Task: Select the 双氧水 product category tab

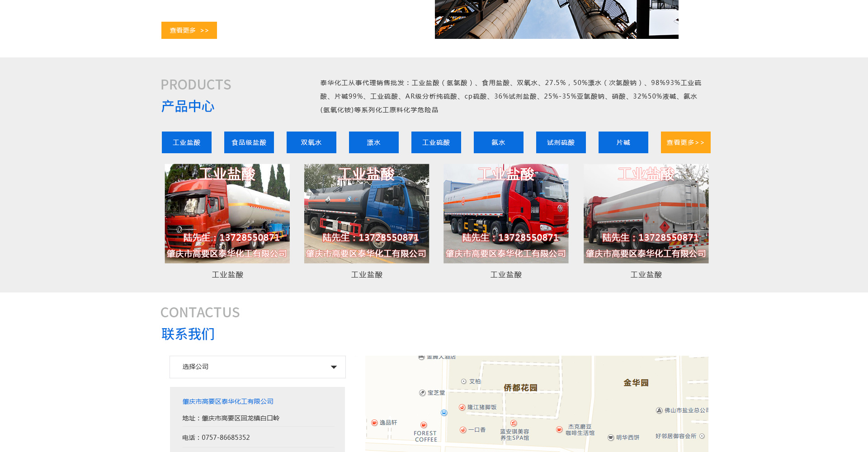Action: pos(311,142)
